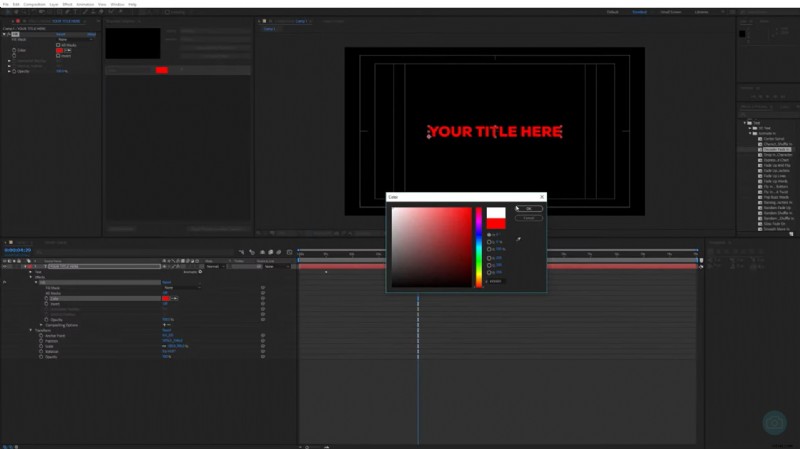
Task: Click the red Color swatch in the timeline
Action: pyautogui.click(x=166, y=298)
